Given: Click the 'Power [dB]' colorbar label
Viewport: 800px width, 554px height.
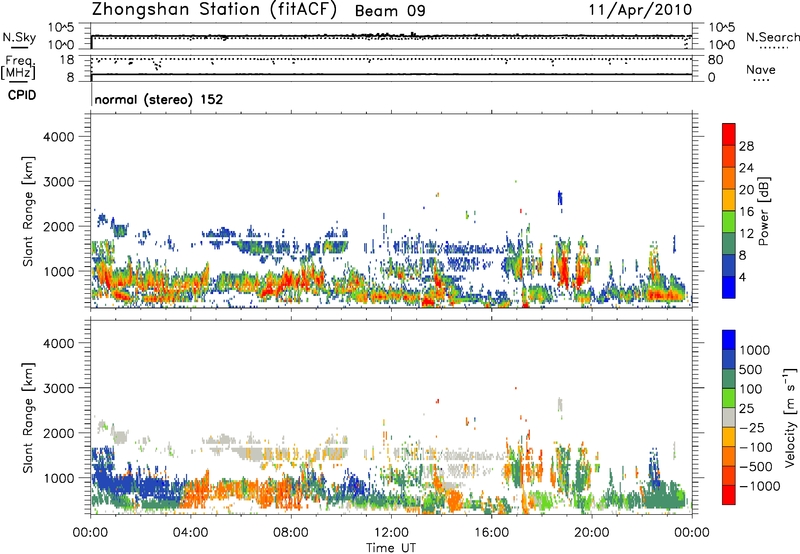Looking at the screenshot, I should tap(763, 211).
